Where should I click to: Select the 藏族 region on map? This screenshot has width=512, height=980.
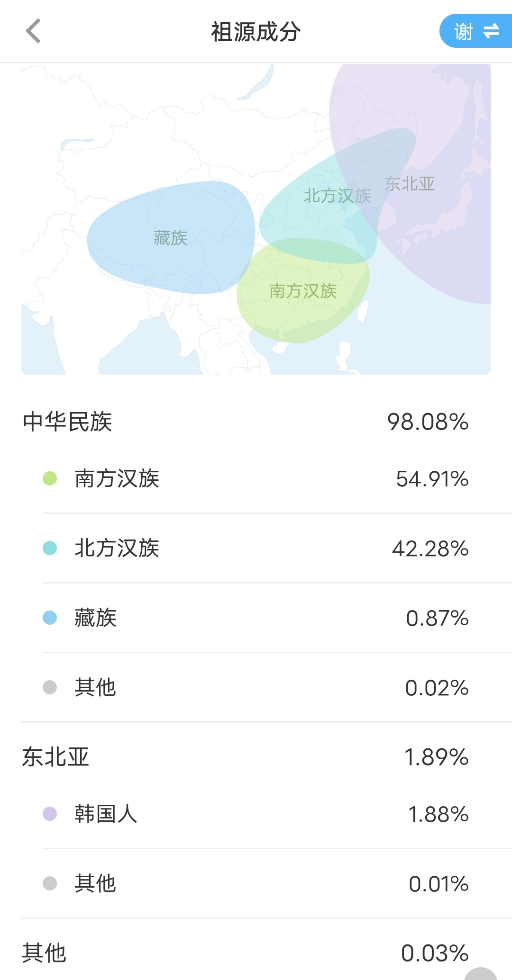171,238
